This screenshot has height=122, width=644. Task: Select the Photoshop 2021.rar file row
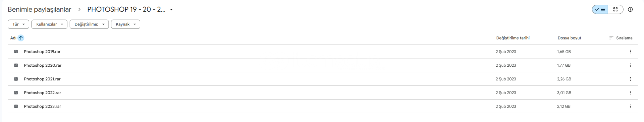coord(323,79)
